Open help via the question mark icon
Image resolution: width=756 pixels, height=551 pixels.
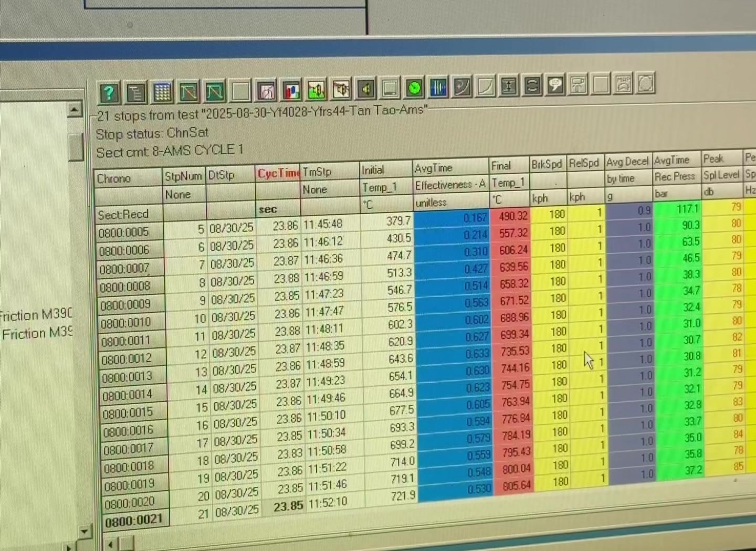click(x=109, y=93)
